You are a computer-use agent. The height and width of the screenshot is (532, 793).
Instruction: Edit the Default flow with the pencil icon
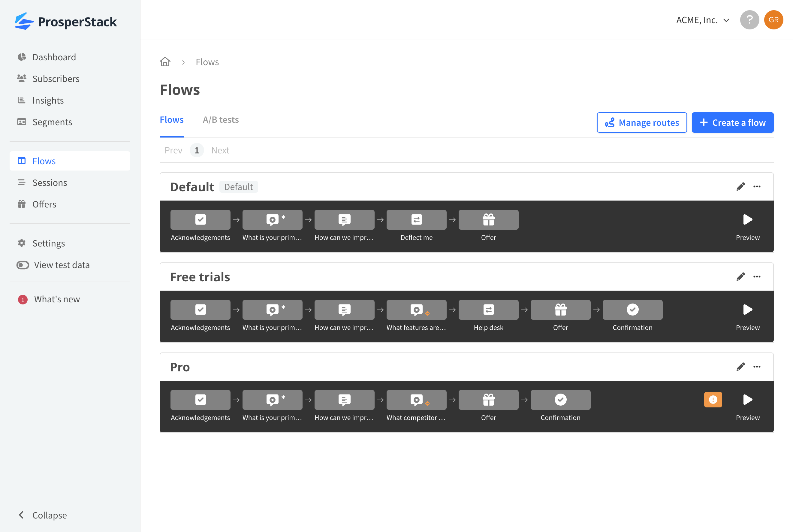coord(741,186)
